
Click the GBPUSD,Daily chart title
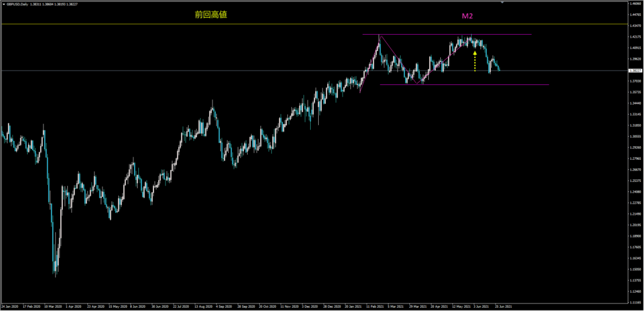(x=16, y=4)
